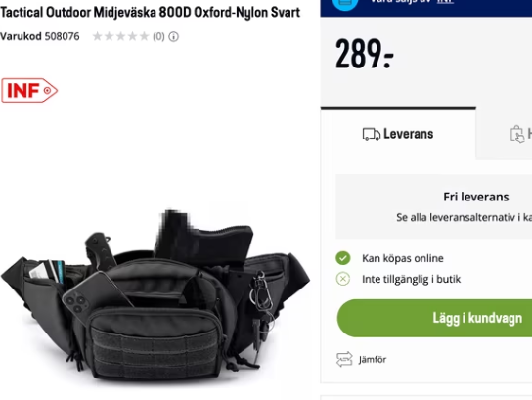Click the review count (0)
Image resolution: width=532 pixels, height=400 pixels.
point(158,36)
